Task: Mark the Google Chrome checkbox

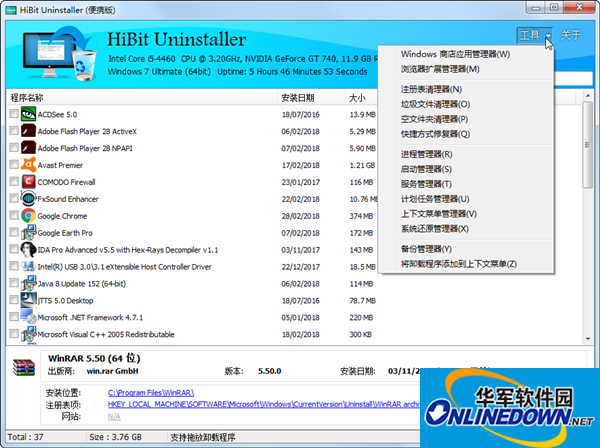Action: 14,215
